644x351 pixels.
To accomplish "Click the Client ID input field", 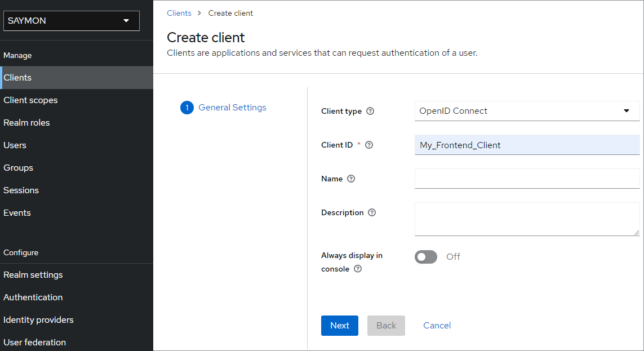I will pyautogui.click(x=527, y=145).
